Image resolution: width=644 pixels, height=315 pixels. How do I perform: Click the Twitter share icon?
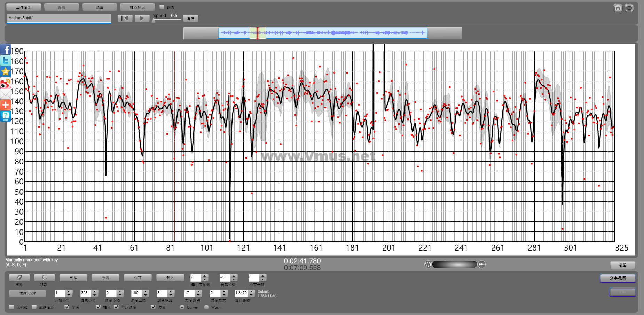[6, 61]
